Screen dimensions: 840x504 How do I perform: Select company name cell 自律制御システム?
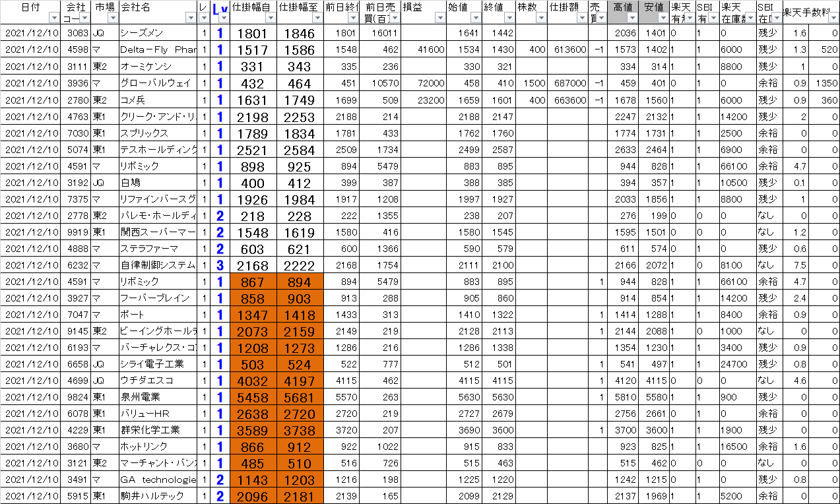coord(158,265)
